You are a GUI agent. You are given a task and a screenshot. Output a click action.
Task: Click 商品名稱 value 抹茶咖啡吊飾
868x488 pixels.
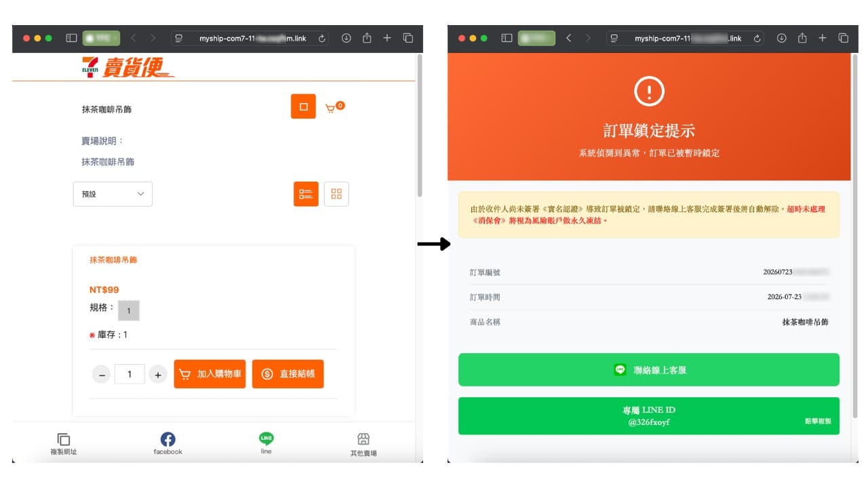coord(806,322)
